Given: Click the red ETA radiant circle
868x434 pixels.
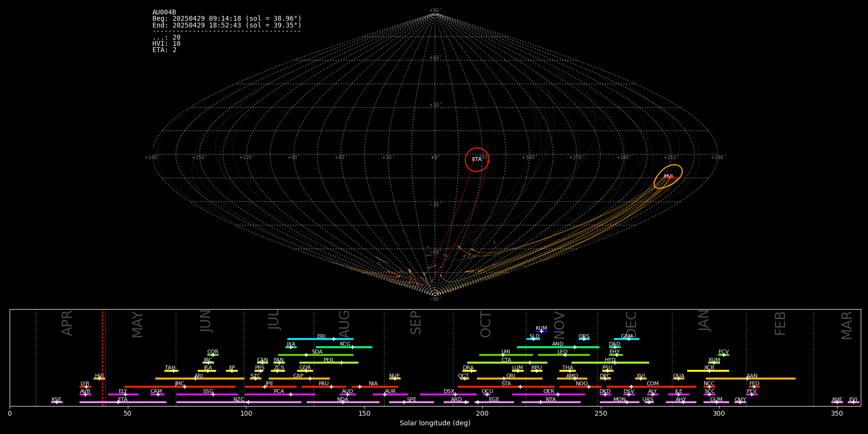Looking at the screenshot, I should coord(477,160).
